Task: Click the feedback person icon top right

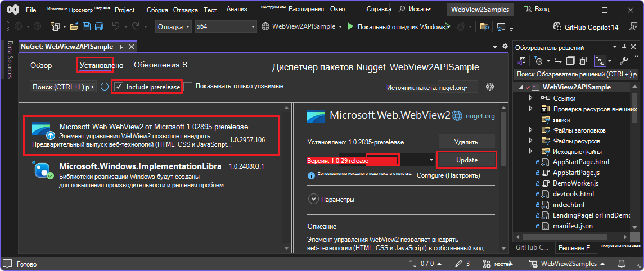Action: 633,27
